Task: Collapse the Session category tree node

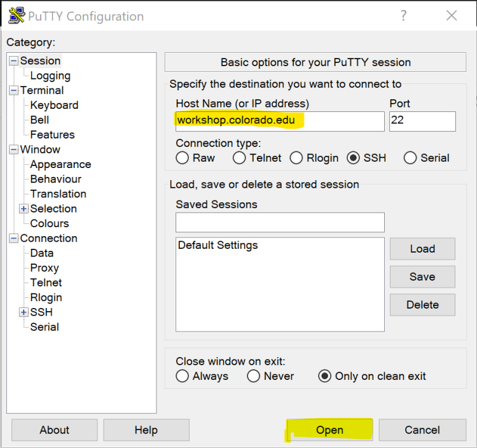Action: (x=13, y=60)
